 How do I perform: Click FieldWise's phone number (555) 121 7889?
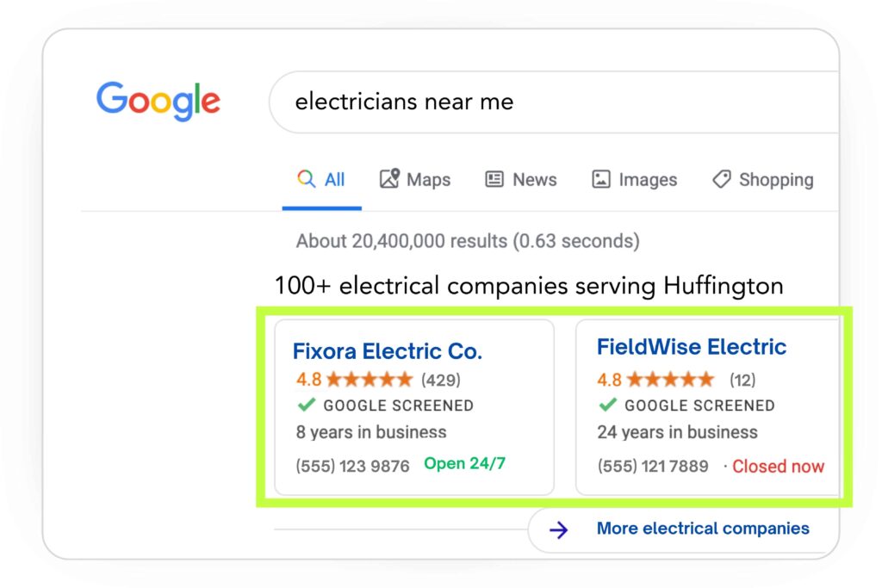(x=655, y=466)
